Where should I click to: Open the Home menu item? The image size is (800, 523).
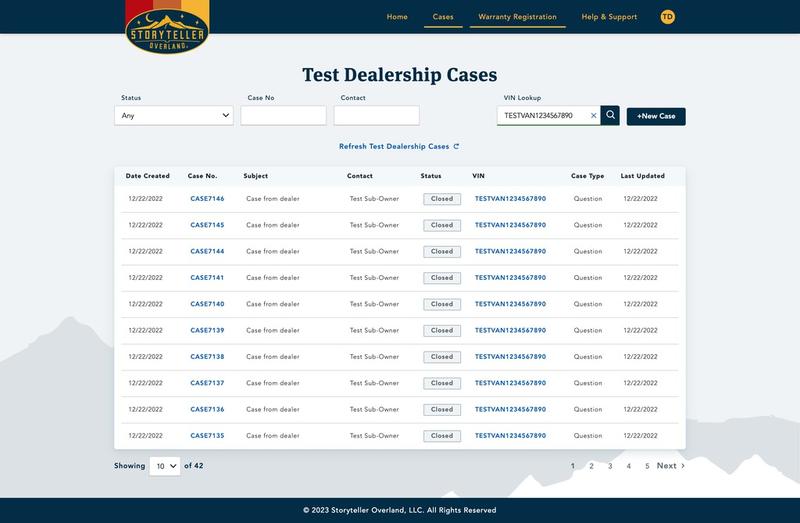pyautogui.click(x=397, y=17)
